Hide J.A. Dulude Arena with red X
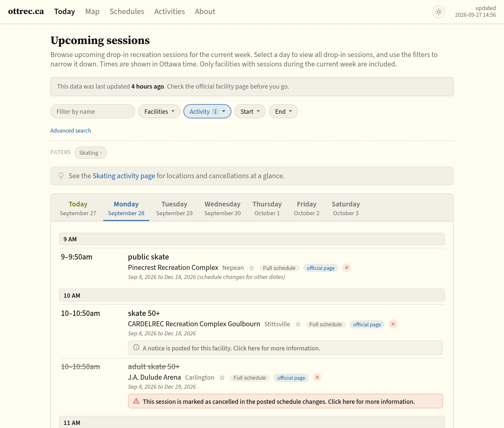 pyautogui.click(x=317, y=377)
